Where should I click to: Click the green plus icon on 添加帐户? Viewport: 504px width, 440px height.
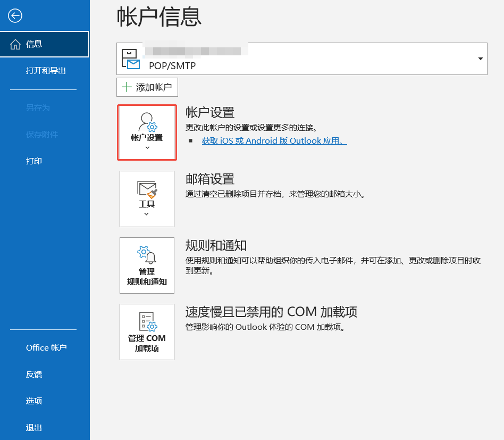click(x=127, y=87)
